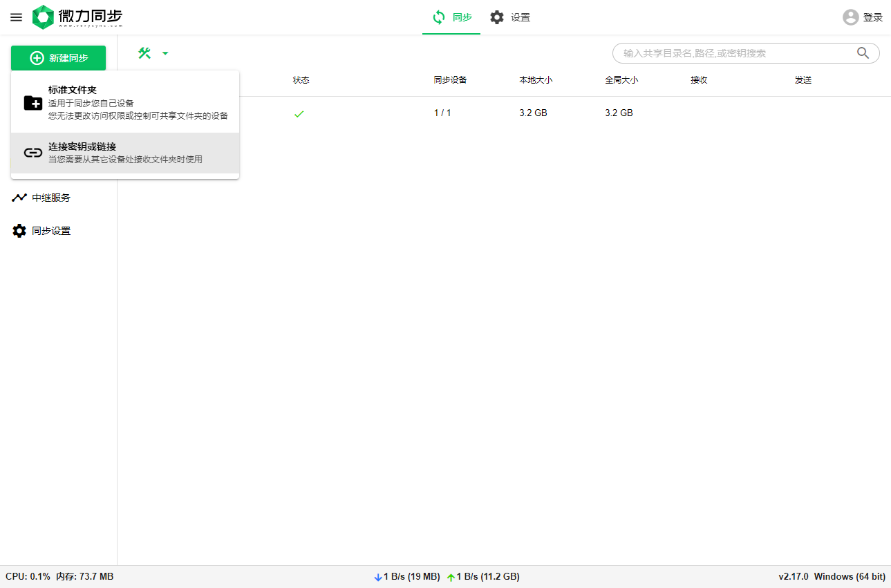Click the 3.2 GB local size cell

point(533,113)
